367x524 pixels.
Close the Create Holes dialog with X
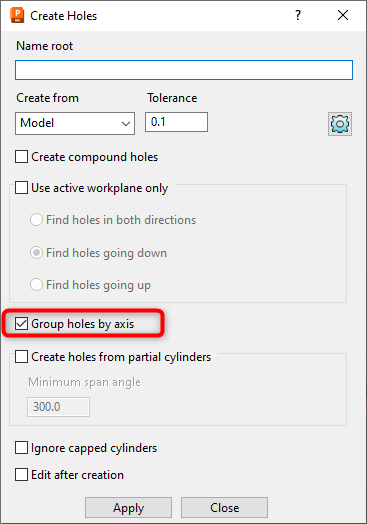pos(343,15)
